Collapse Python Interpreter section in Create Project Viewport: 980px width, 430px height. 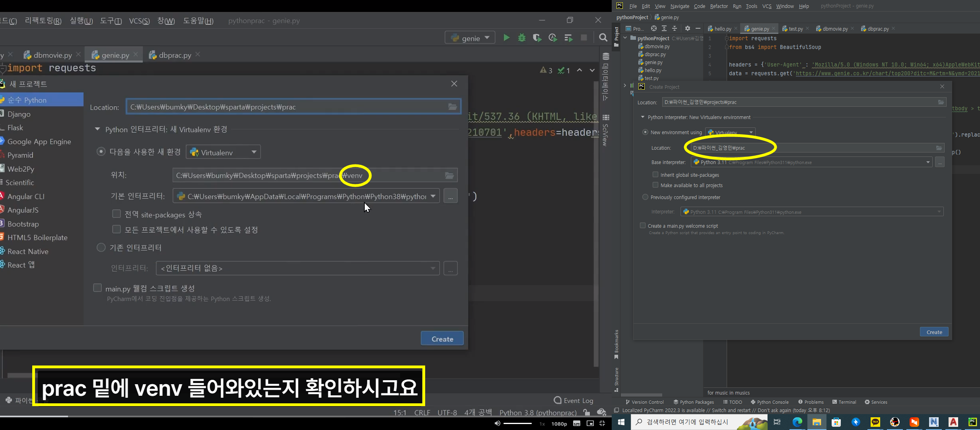click(643, 117)
